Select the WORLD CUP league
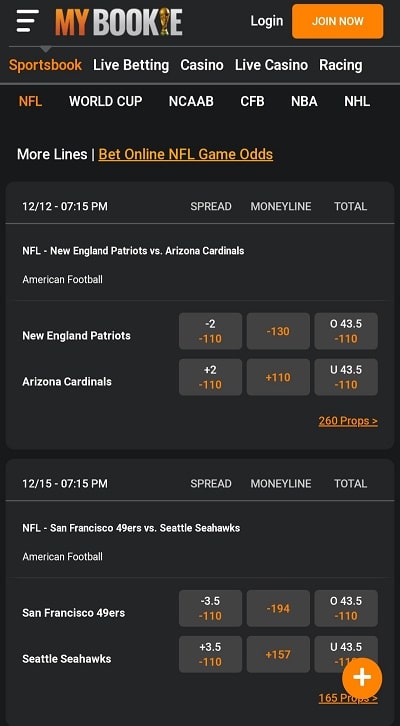The image size is (400, 726). click(106, 101)
